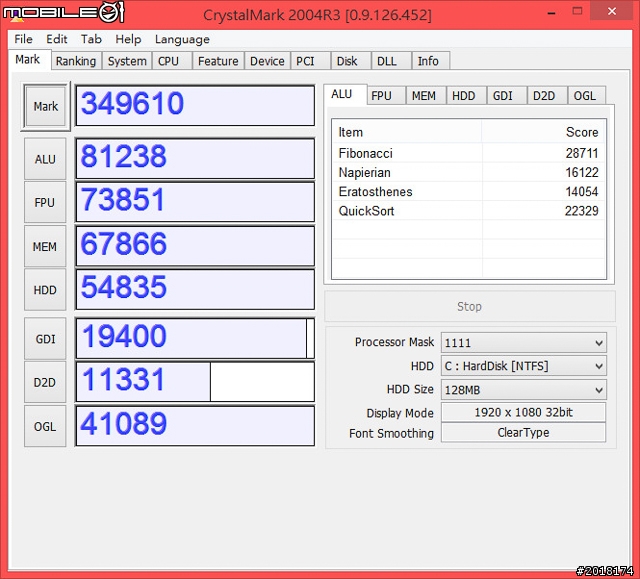640x579 pixels.
Task: Open the Language menu
Action: pos(182,39)
